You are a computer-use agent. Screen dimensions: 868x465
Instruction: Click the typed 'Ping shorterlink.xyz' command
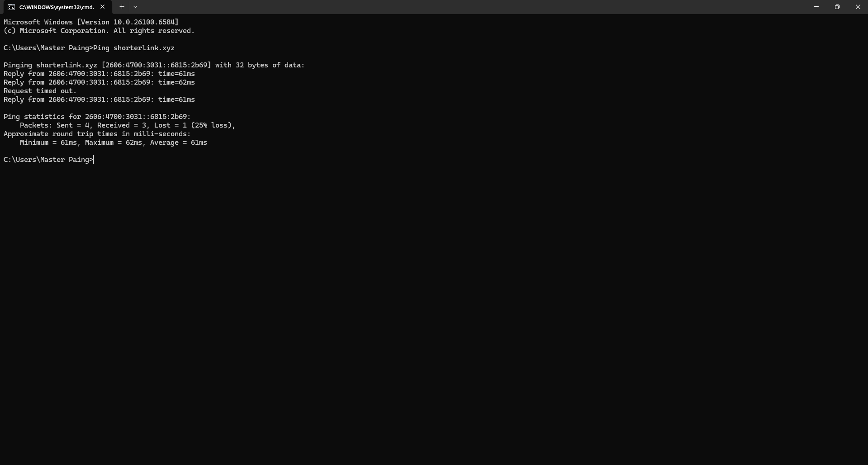[134, 48]
